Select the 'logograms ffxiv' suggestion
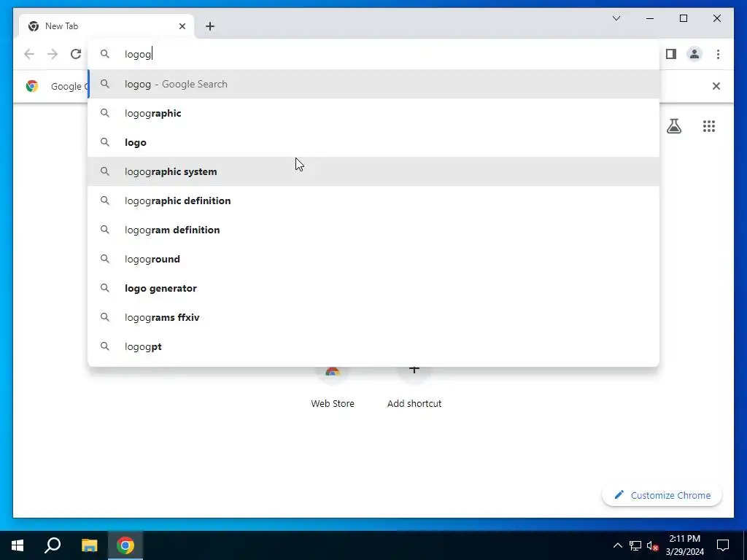 tap(373, 317)
